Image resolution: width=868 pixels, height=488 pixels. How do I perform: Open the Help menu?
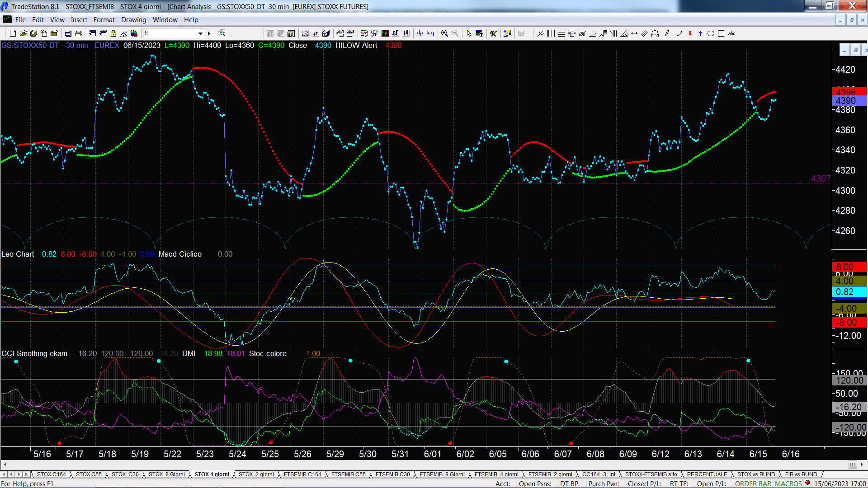tap(191, 20)
